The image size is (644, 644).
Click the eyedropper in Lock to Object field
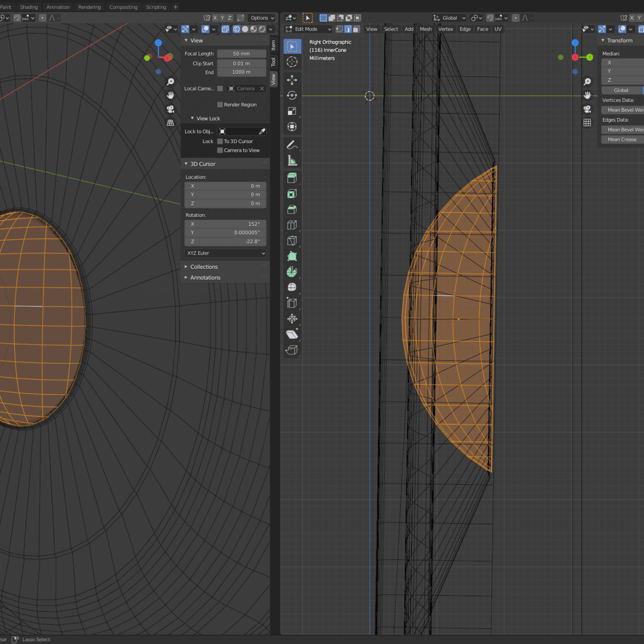(261, 131)
